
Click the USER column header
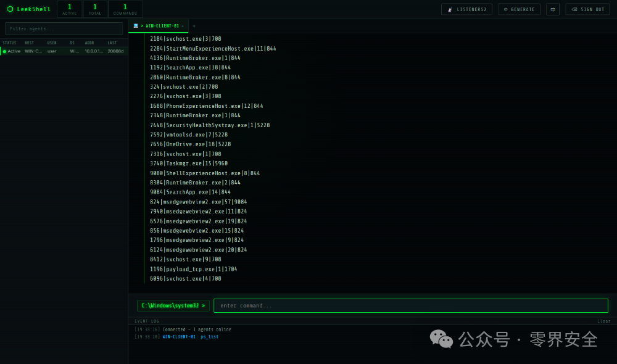pos(52,43)
